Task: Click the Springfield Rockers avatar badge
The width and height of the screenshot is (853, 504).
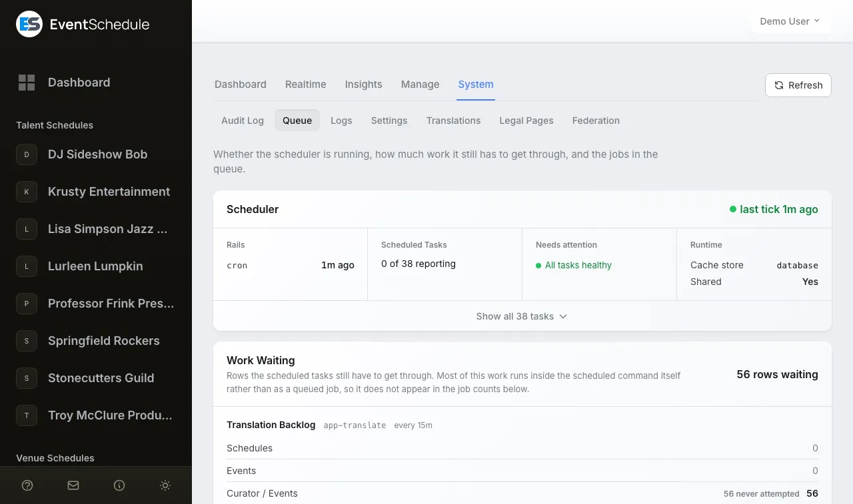Action: (27, 341)
